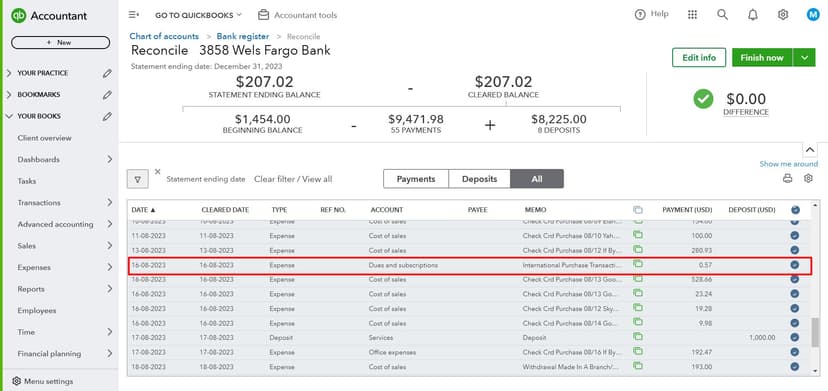Uncheck cleared circle on 23.24 row

(795, 294)
